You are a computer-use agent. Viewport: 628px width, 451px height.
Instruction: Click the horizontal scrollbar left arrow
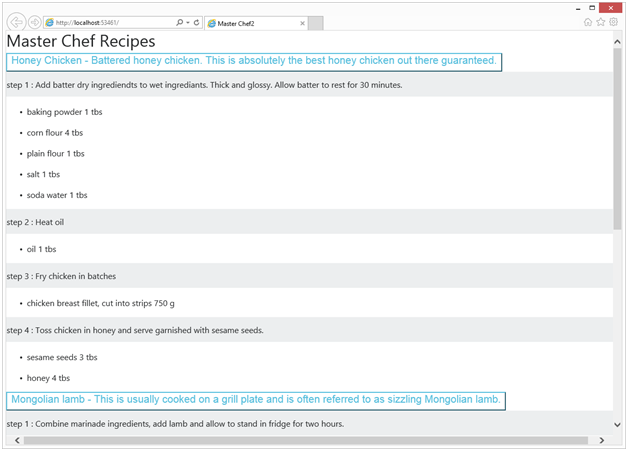pos(17,440)
